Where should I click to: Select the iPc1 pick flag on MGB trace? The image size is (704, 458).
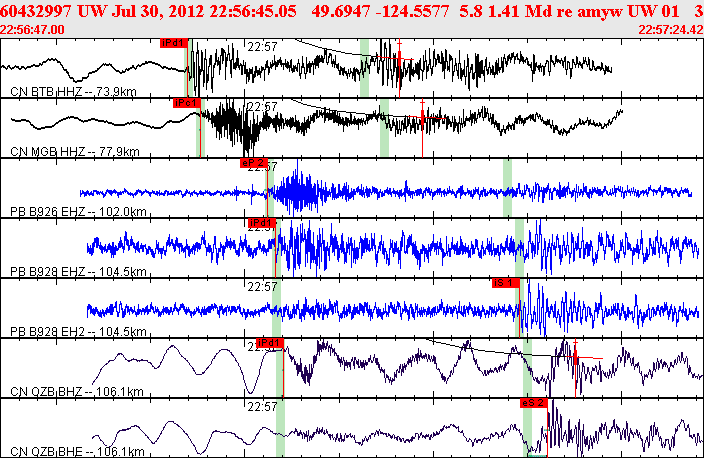186,103
